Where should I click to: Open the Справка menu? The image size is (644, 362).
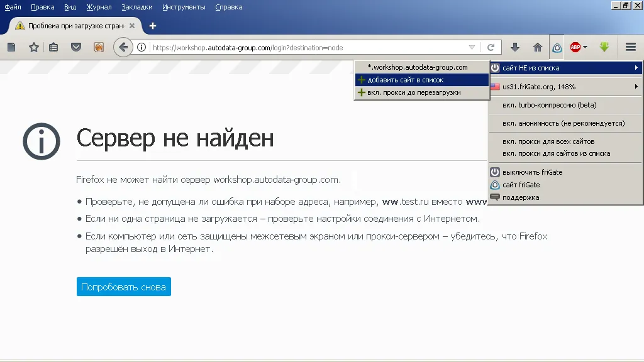point(229,7)
